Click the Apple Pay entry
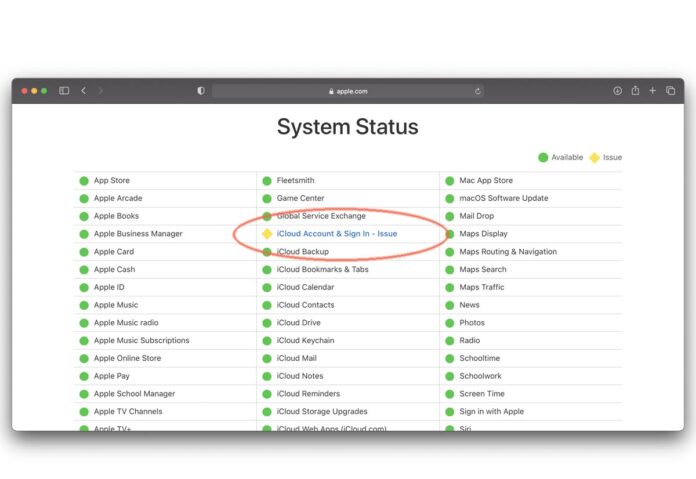This screenshot has width=696, height=479. [111, 376]
